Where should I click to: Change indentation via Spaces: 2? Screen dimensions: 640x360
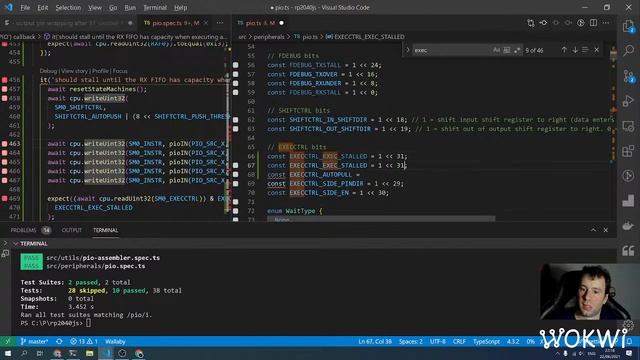(411, 342)
